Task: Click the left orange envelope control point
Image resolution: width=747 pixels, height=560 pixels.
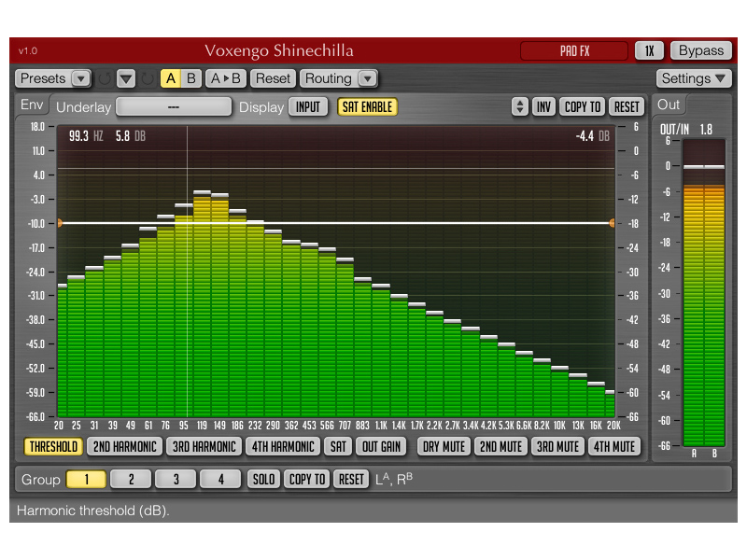Action: pos(60,223)
